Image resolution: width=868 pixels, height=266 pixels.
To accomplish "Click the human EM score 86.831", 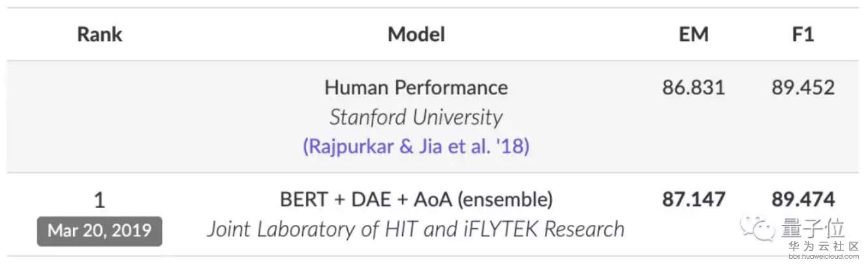I will coord(693,87).
